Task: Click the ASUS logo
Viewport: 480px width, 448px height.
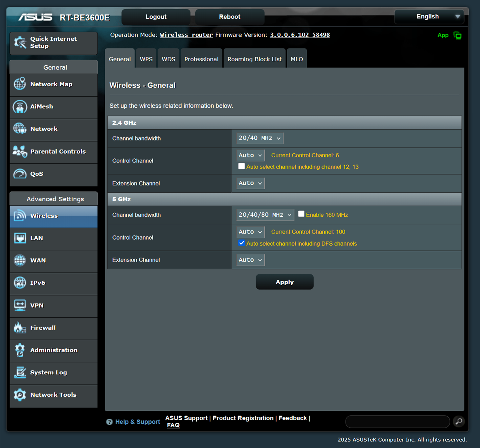Action: (35, 17)
